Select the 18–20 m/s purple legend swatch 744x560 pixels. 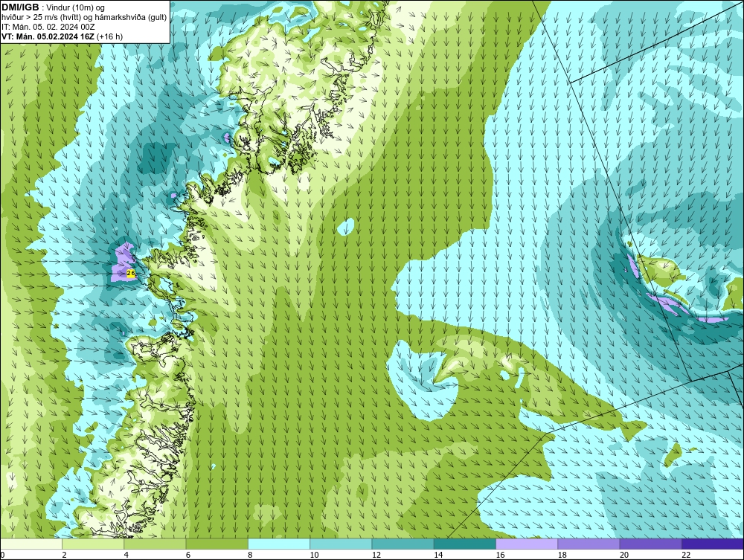[589, 544]
